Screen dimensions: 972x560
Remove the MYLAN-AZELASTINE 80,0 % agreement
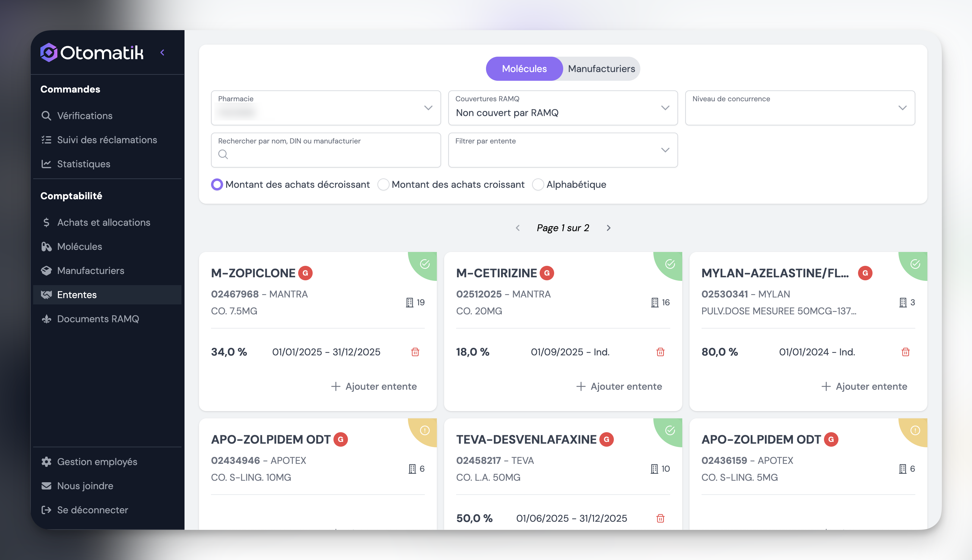point(905,352)
